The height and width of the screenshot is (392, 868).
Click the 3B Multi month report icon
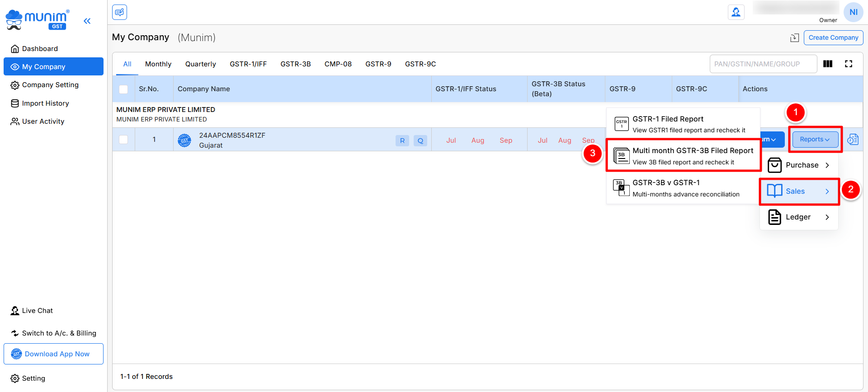point(622,156)
